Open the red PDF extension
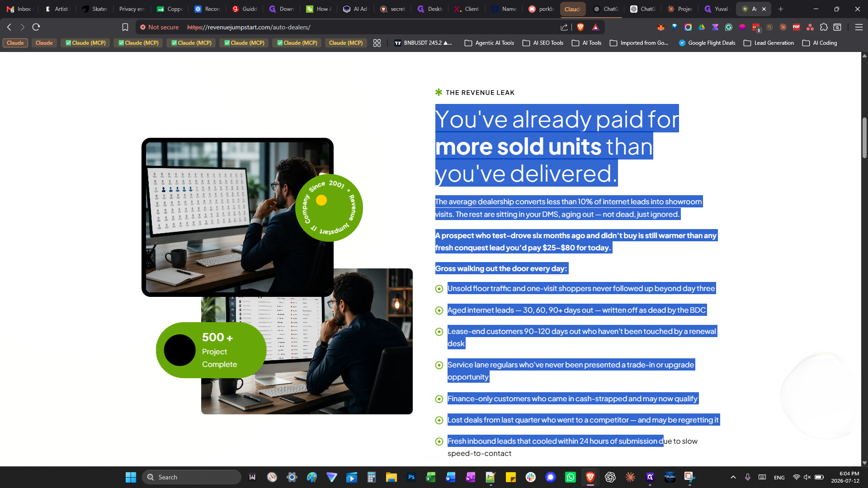Image resolution: width=868 pixels, height=488 pixels. click(x=797, y=27)
